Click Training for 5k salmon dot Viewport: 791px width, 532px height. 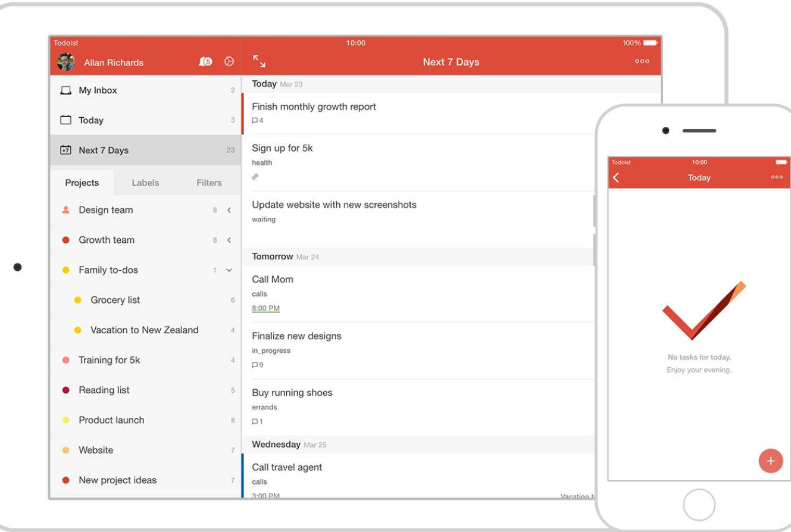pyautogui.click(x=66, y=361)
